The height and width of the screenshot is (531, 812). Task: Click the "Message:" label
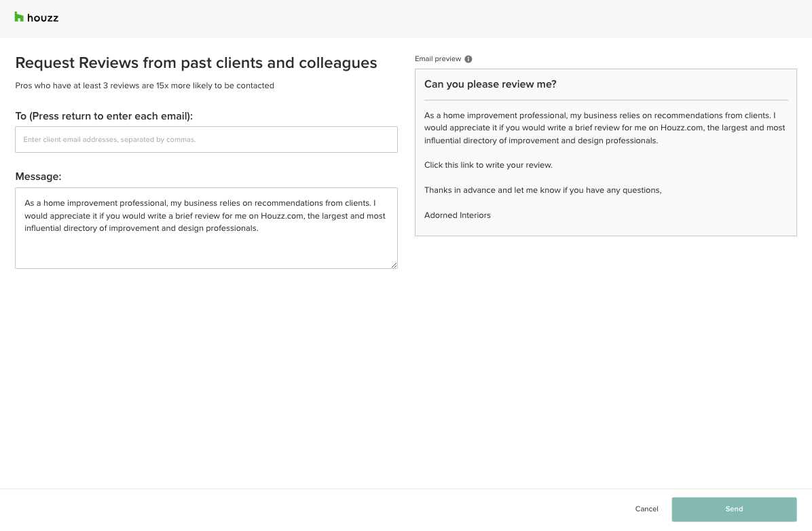[x=38, y=177]
